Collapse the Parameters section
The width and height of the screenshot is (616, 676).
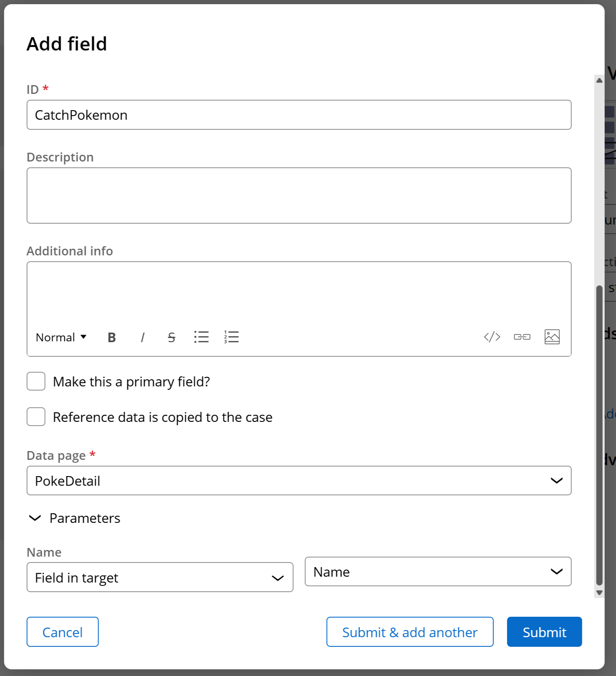pyautogui.click(x=35, y=518)
